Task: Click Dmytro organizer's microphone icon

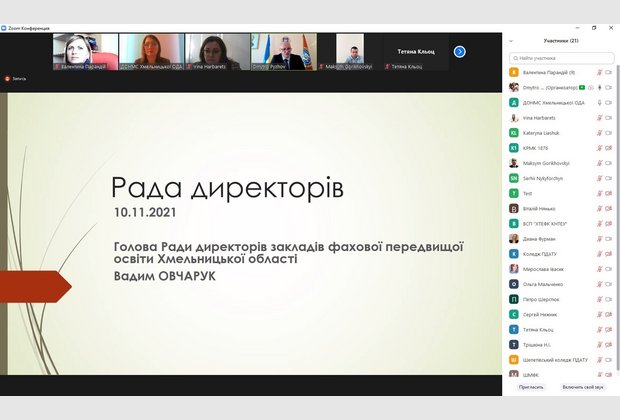Action: click(599, 88)
